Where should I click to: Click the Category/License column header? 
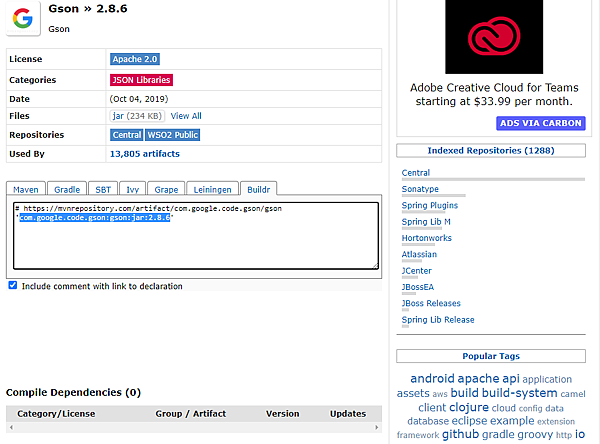tap(56, 414)
